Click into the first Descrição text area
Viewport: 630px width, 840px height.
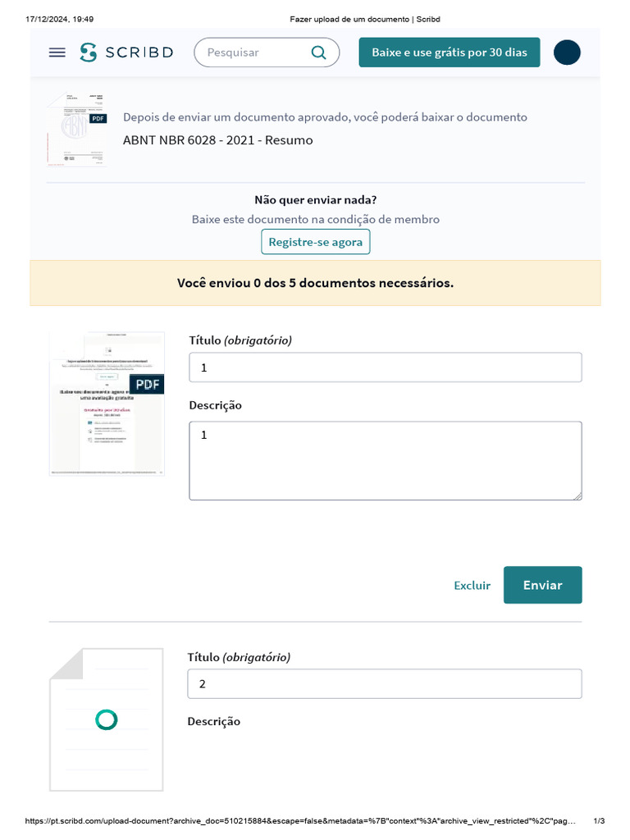385,460
